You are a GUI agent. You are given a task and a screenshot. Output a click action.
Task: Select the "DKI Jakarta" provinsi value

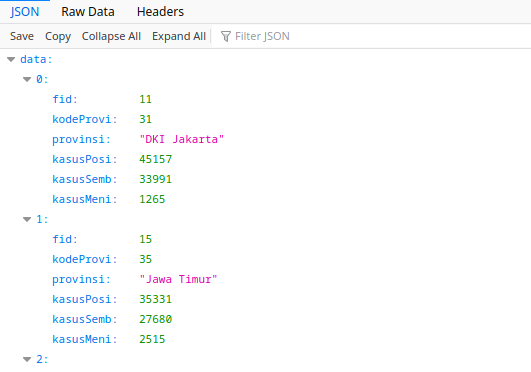click(182, 139)
